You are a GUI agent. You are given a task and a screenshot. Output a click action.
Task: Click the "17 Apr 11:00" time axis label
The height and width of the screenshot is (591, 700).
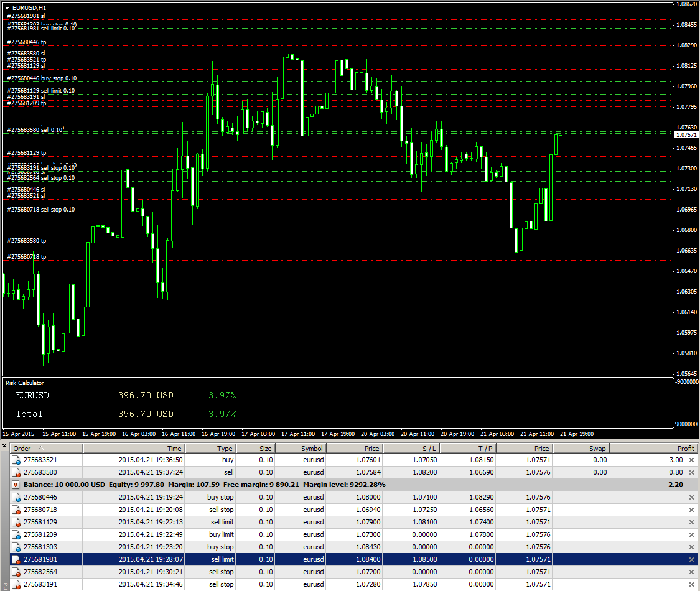(x=298, y=434)
